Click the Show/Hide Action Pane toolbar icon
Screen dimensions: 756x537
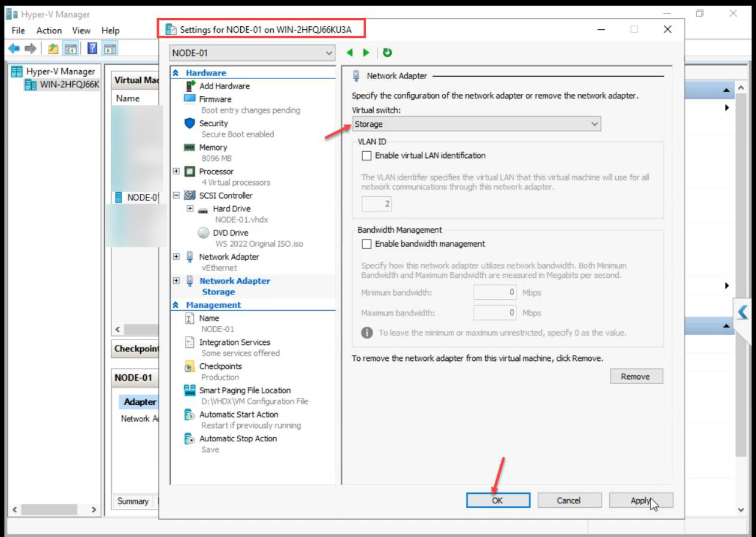coord(110,48)
